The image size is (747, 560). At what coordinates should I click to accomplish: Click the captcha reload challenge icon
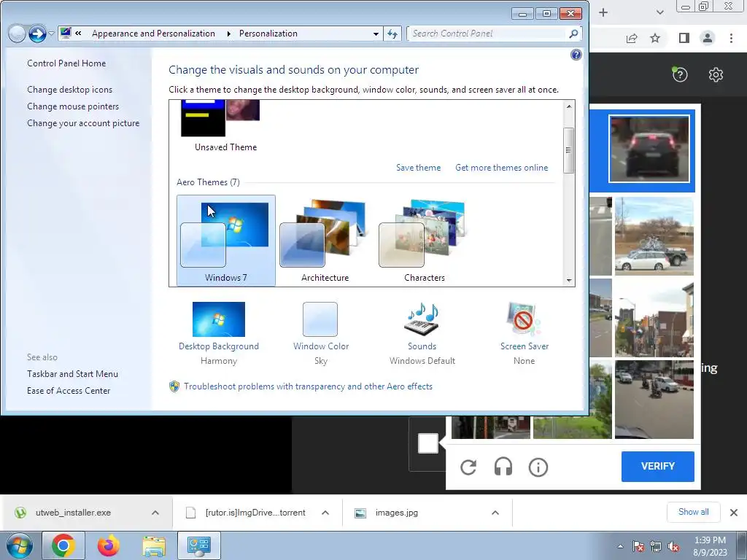[x=468, y=467]
